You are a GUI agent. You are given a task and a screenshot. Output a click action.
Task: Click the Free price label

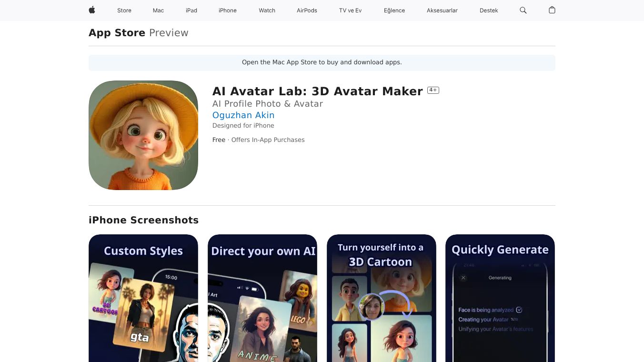coord(219,140)
